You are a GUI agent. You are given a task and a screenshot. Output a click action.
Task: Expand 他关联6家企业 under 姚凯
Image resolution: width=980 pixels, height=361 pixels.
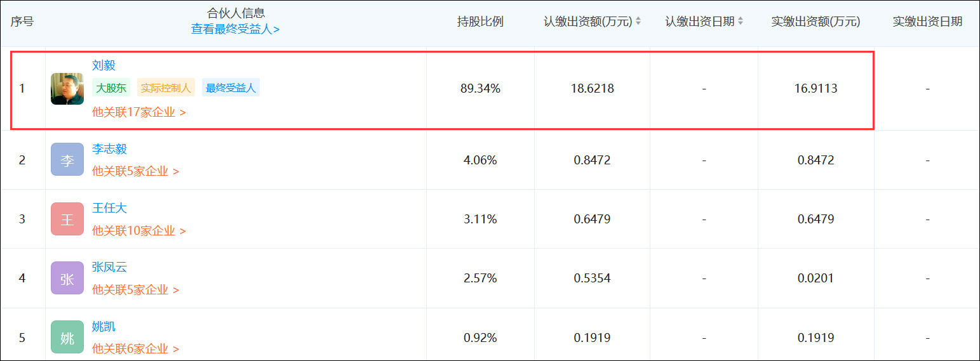[x=136, y=349]
